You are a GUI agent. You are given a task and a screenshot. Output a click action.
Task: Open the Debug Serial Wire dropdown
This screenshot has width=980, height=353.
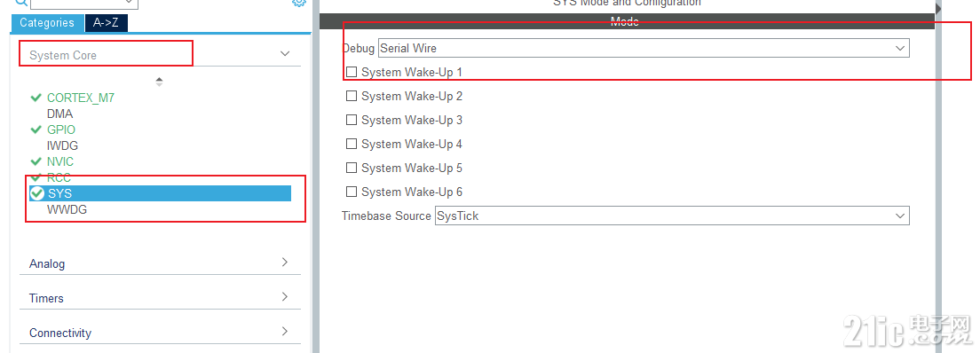click(x=644, y=48)
